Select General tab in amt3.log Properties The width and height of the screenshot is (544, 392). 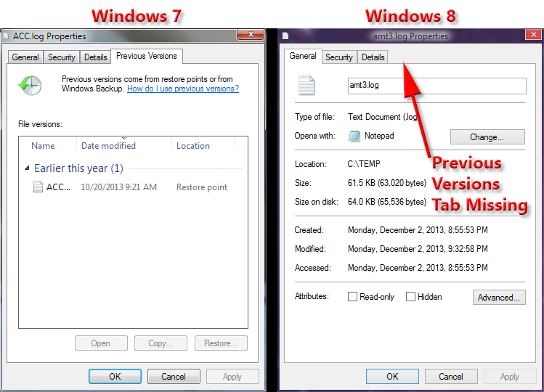click(303, 56)
